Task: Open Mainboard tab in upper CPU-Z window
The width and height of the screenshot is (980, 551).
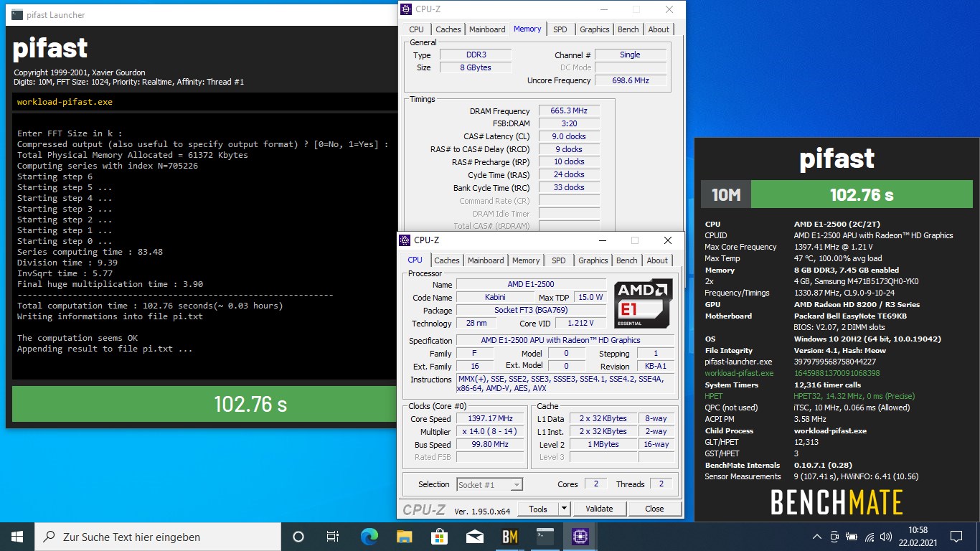Action: (487, 29)
